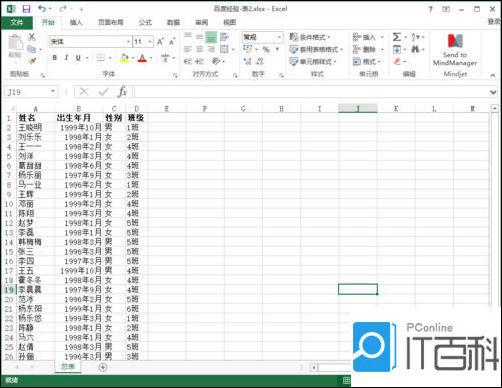
Task: Click the Increase Indent icon
Action: (x=199, y=61)
